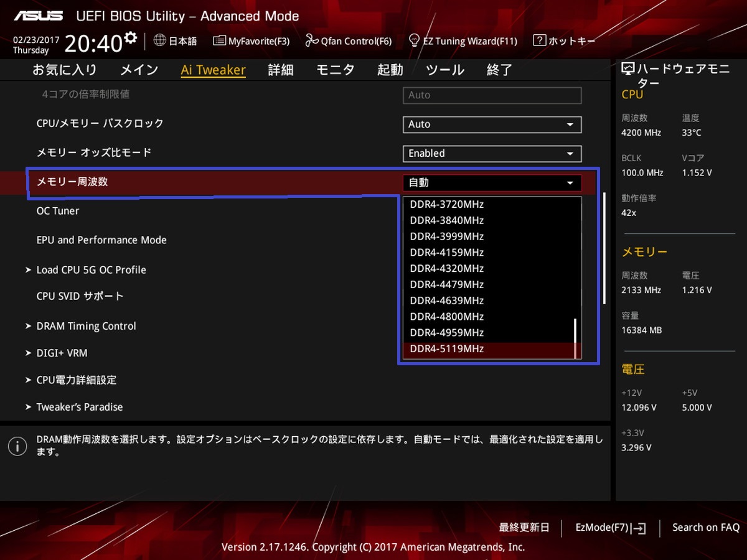The width and height of the screenshot is (747, 560).
Task: Click the EZ Tuning Wizard bulb icon
Action: (x=414, y=41)
